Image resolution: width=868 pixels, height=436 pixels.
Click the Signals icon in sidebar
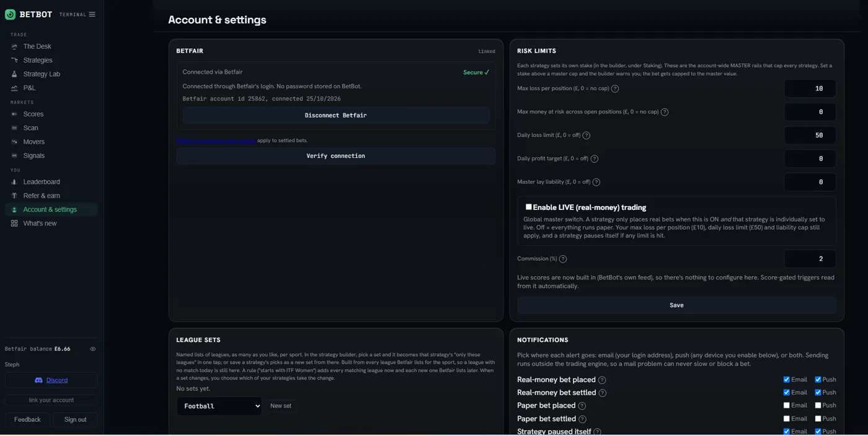(x=14, y=155)
